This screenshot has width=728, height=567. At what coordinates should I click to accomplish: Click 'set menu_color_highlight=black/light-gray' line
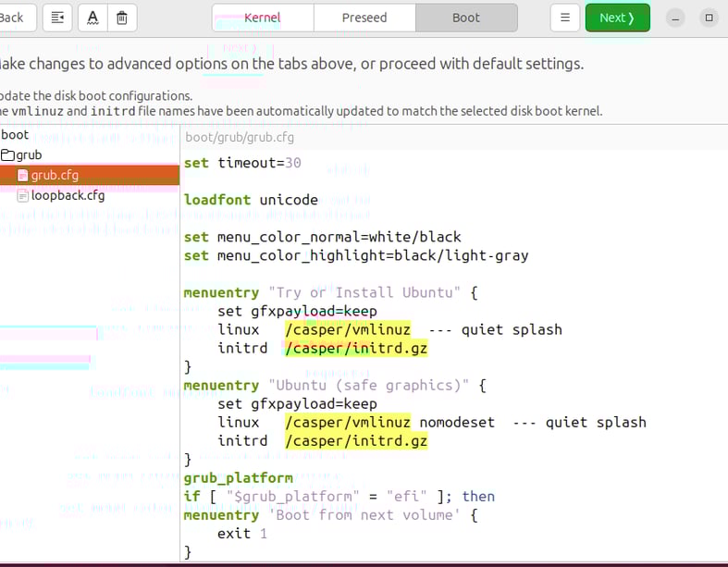(356, 256)
